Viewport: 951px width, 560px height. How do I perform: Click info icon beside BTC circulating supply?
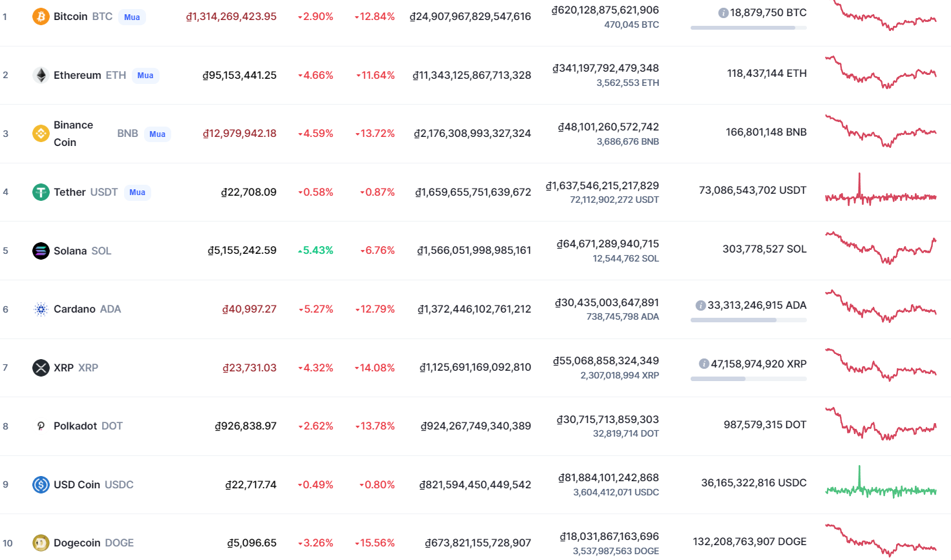(723, 13)
